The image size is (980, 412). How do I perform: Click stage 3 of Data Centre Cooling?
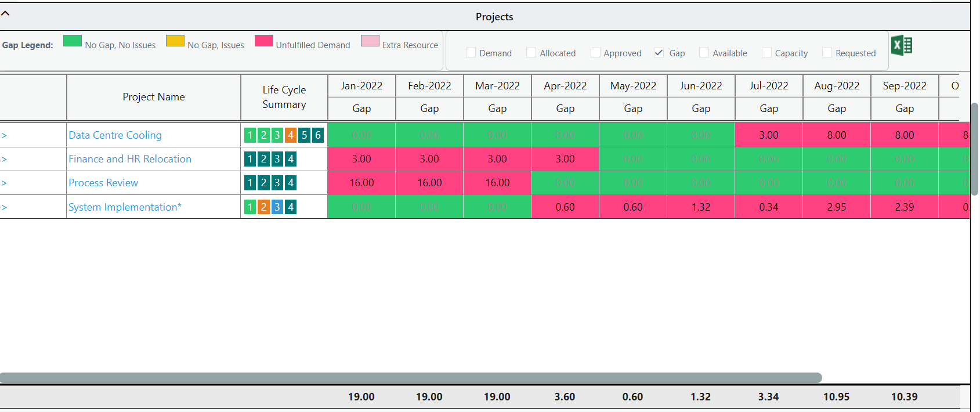coord(277,135)
